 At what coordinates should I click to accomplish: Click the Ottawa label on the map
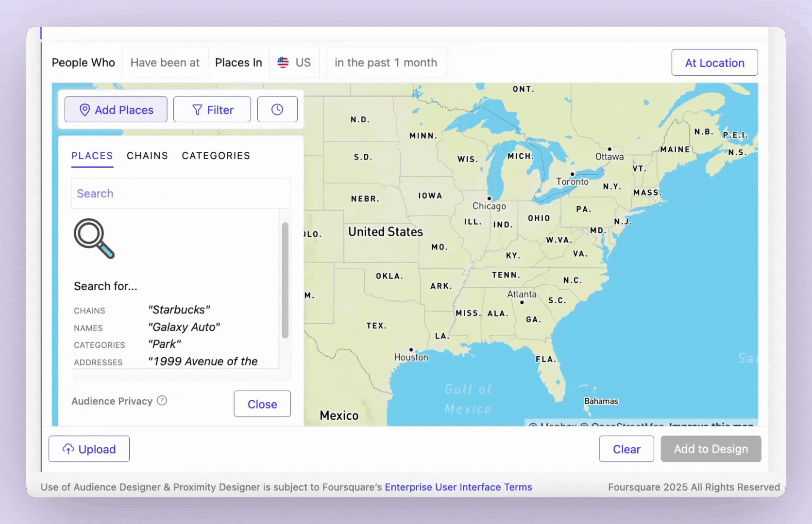pos(609,156)
